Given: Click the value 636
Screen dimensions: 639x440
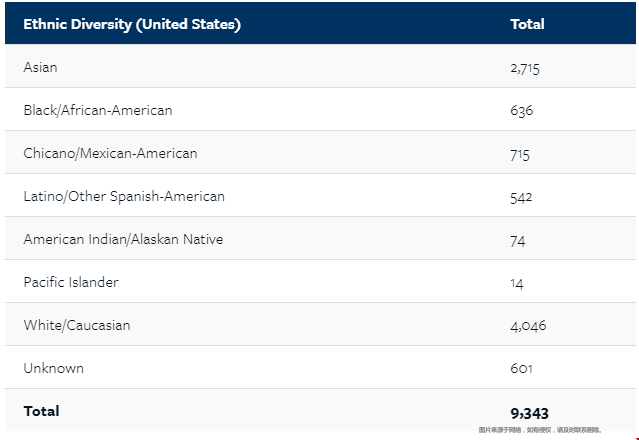Looking at the screenshot, I should (x=521, y=111).
